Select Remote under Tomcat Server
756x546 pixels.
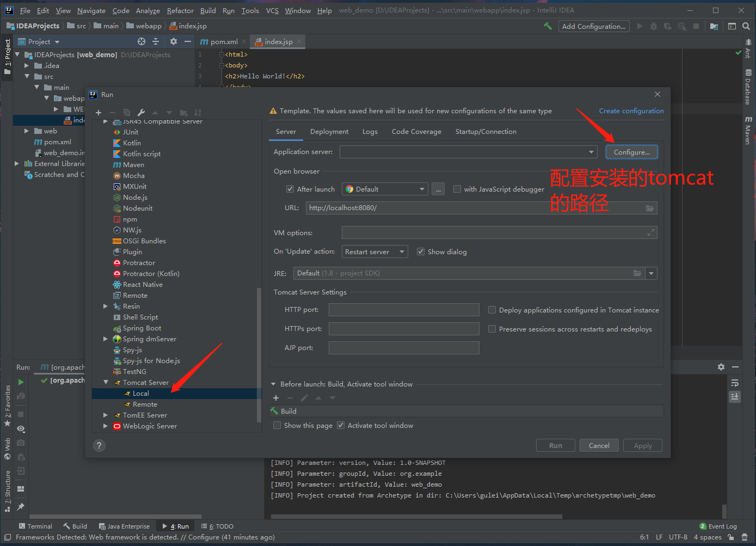tap(145, 404)
